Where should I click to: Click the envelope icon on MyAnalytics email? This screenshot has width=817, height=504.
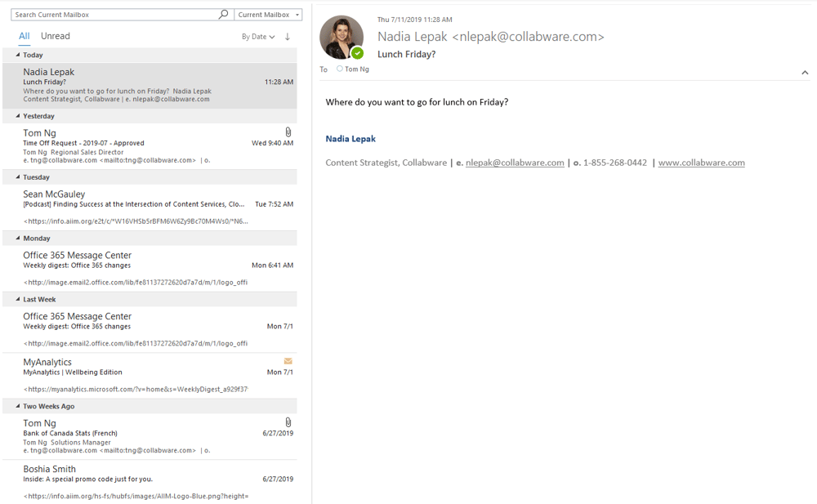coord(288,361)
